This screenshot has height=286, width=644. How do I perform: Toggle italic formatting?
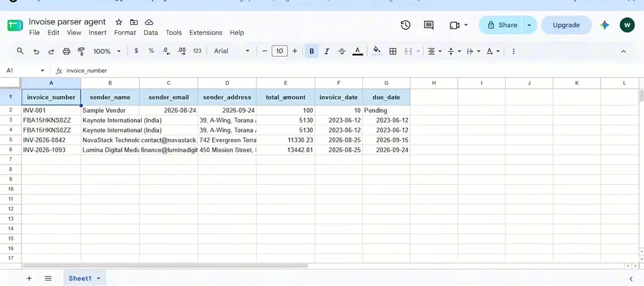tap(327, 51)
